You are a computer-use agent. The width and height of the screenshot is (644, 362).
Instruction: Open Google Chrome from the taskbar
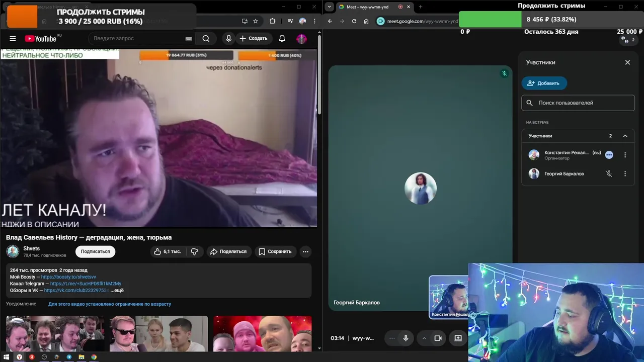tap(94, 357)
